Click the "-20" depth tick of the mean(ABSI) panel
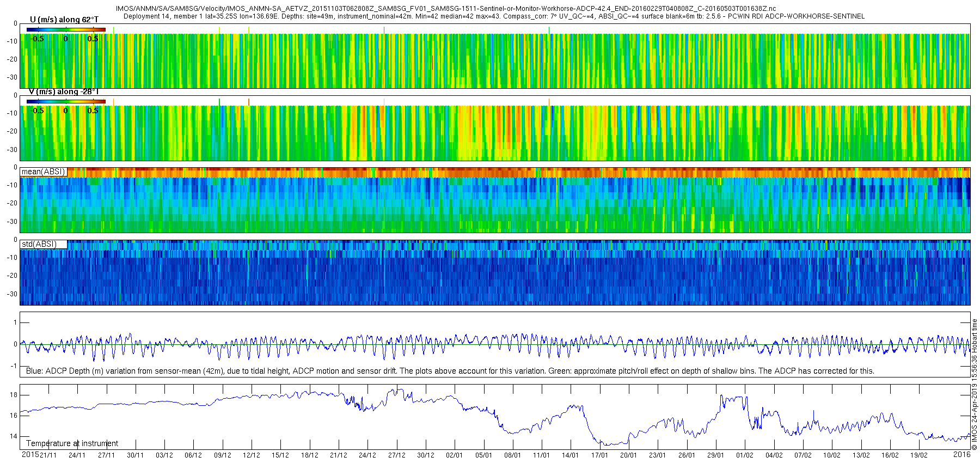Viewport: 980px width, 463px height. pos(12,203)
